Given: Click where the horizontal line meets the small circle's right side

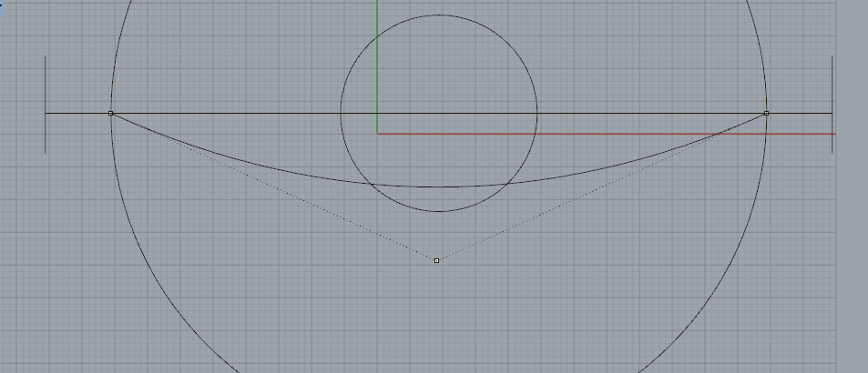Looking at the screenshot, I should 536,113.
